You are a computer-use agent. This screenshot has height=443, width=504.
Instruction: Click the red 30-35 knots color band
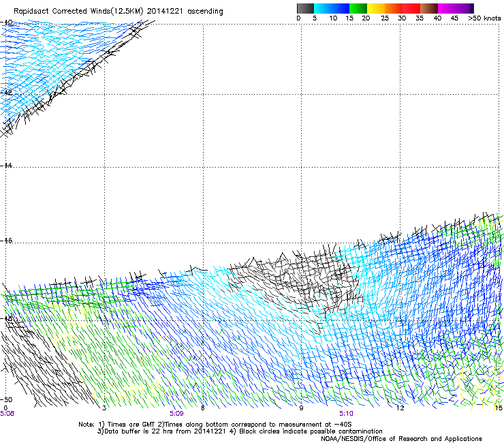411,8
